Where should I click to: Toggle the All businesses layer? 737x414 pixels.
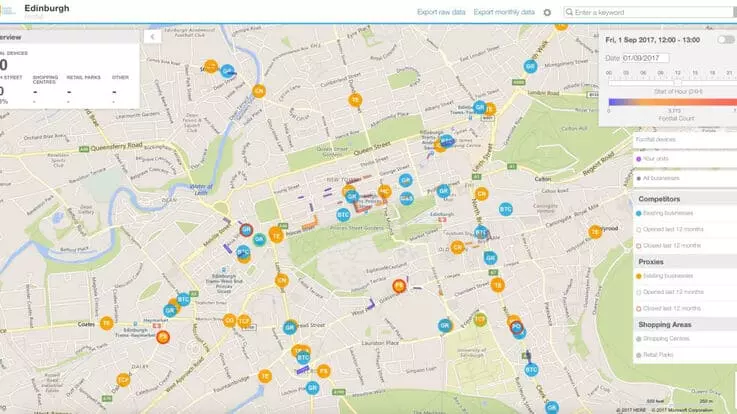coord(685,179)
